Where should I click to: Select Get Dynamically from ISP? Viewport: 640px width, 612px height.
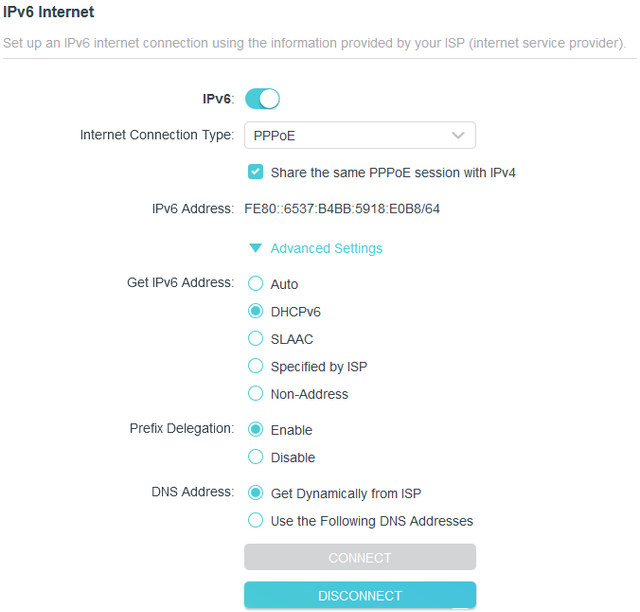256,493
